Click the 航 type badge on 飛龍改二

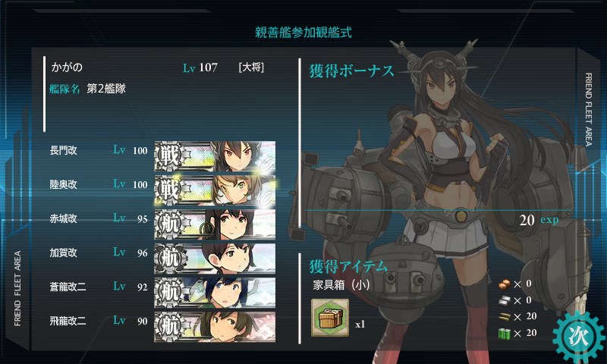point(169,327)
